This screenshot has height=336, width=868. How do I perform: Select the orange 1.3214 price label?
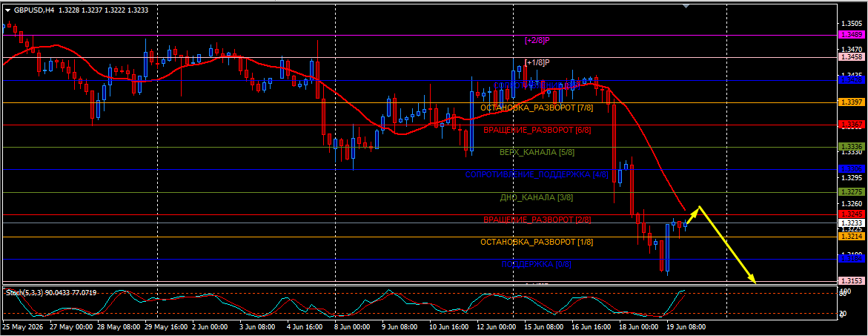coord(850,237)
